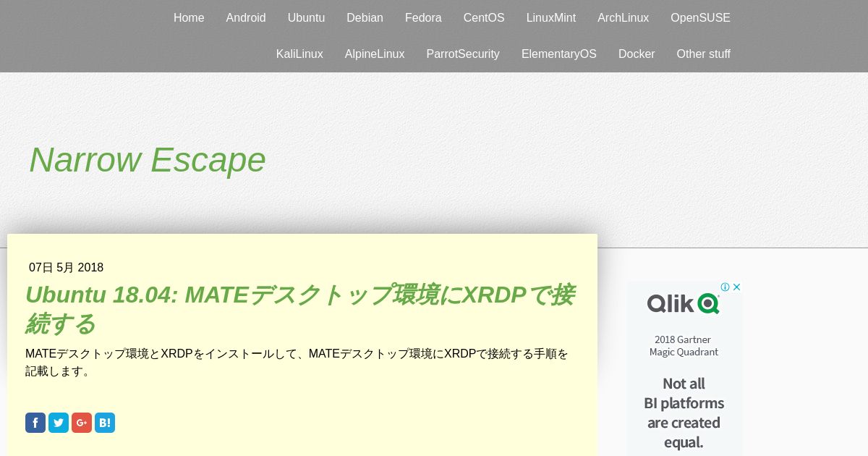This screenshot has height=456, width=868.
Task: Share post on Twitter icon
Action: click(59, 423)
